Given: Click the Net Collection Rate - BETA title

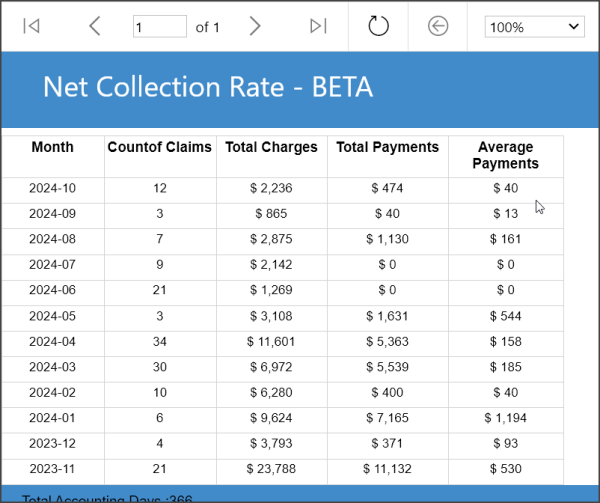Looking at the screenshot, I should click(x=207, y=88).
